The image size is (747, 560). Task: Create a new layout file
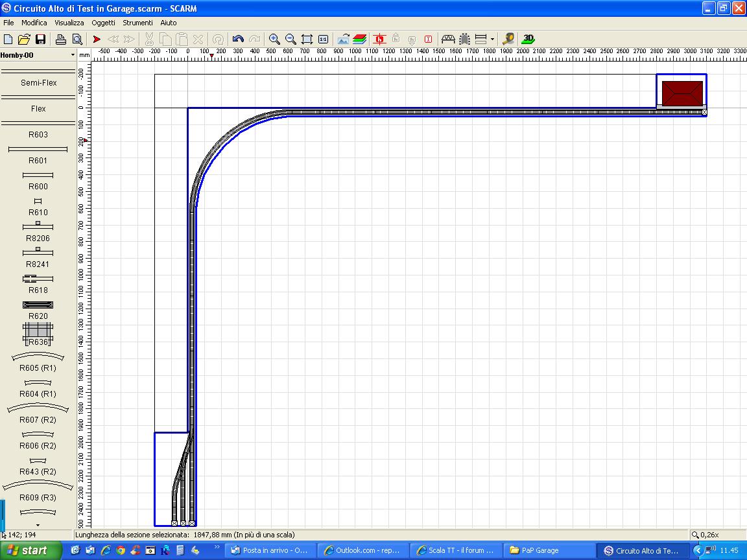tap(8, 39)
